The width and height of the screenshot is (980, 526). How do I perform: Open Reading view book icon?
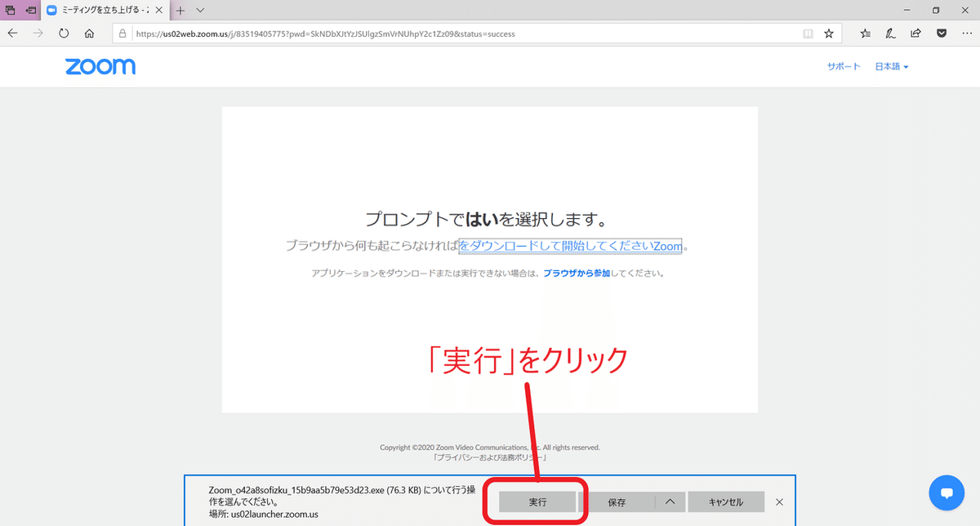(808, 34)
